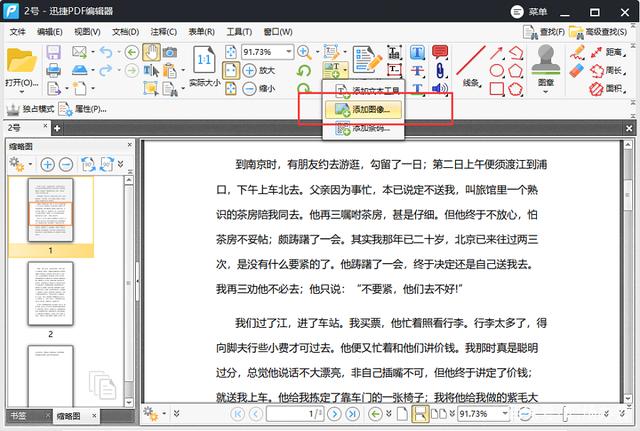The image size is (640, 431).
Task: Click Advanced Search (高级查找) button
Action: [x=598, y=32]
